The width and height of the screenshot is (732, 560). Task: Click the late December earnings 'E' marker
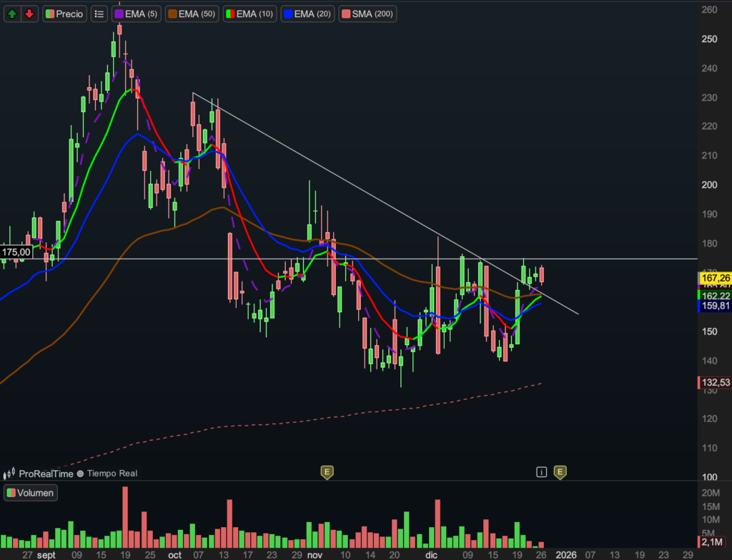tap(560, 471)
